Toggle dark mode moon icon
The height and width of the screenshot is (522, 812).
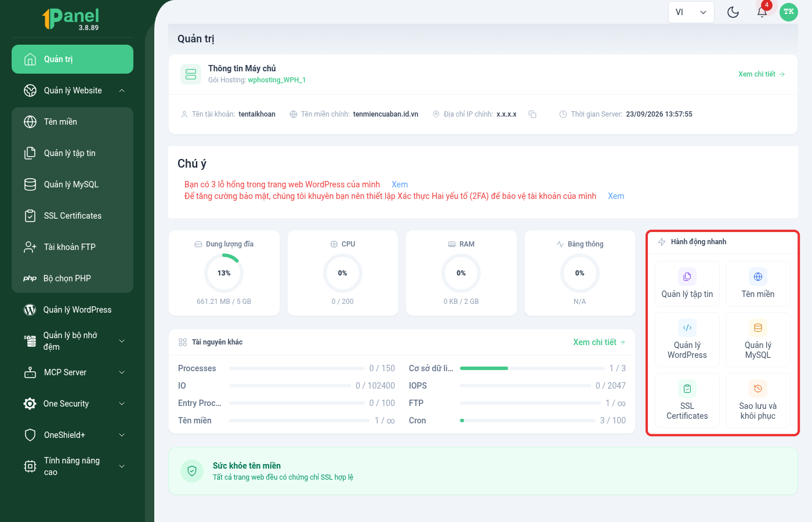pos(733,12)
